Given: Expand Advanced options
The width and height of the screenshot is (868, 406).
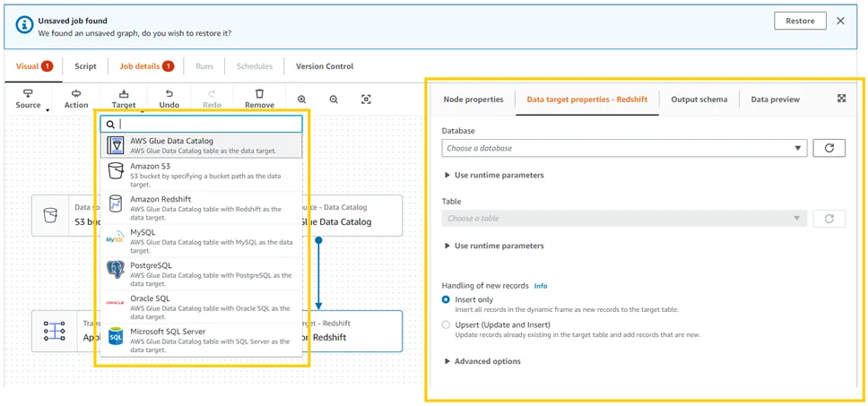Looking at the screenshot, I should (x=482, y=362).
